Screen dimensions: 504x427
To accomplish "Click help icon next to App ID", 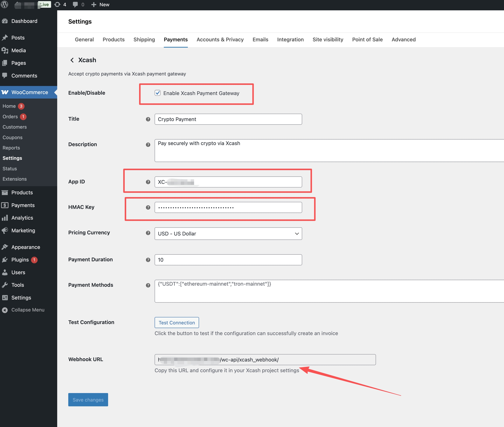I will click(x=148, y=182).
